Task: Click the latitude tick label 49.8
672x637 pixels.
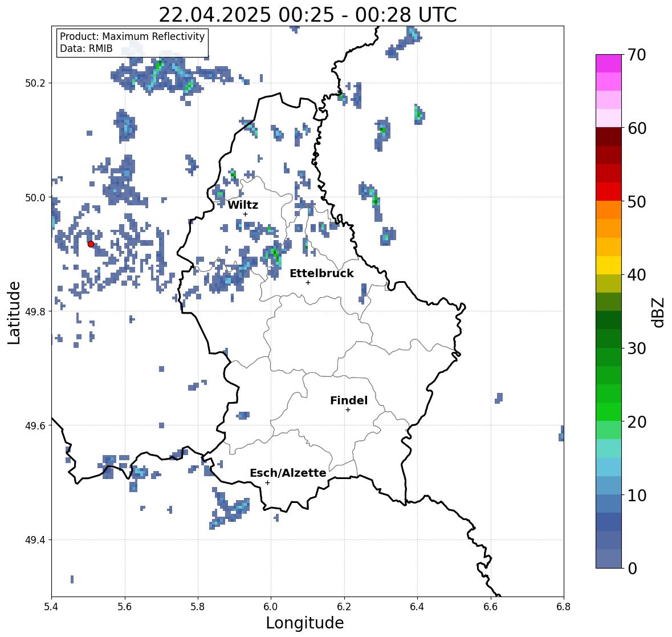Action: [x=35, y=311]
